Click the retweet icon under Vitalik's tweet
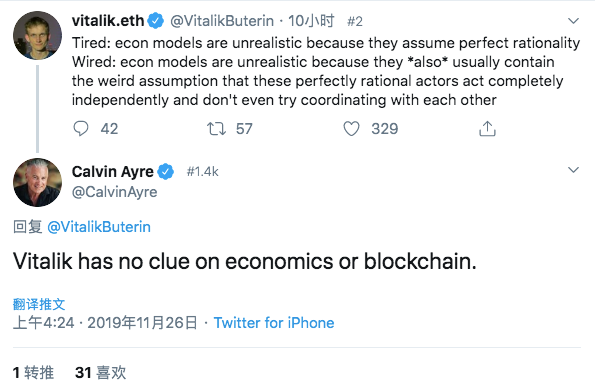The image size is (595, 389). click(216, 129)
